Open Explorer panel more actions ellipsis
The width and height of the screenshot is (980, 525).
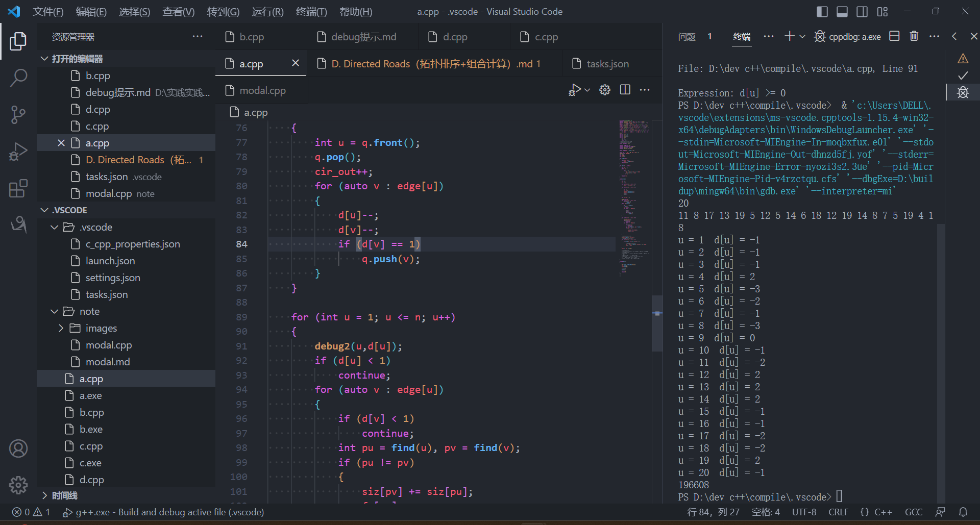[198, 36]
